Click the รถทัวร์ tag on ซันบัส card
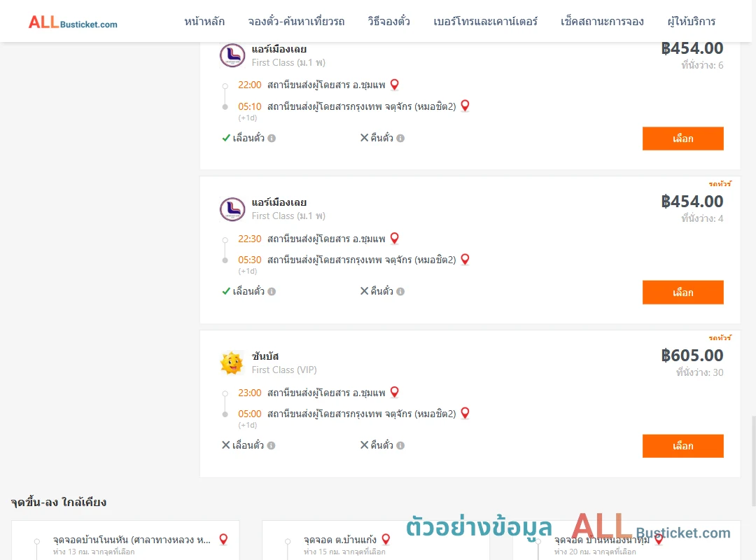This screenshot has height=560, width=756. [x=720, y=337]
